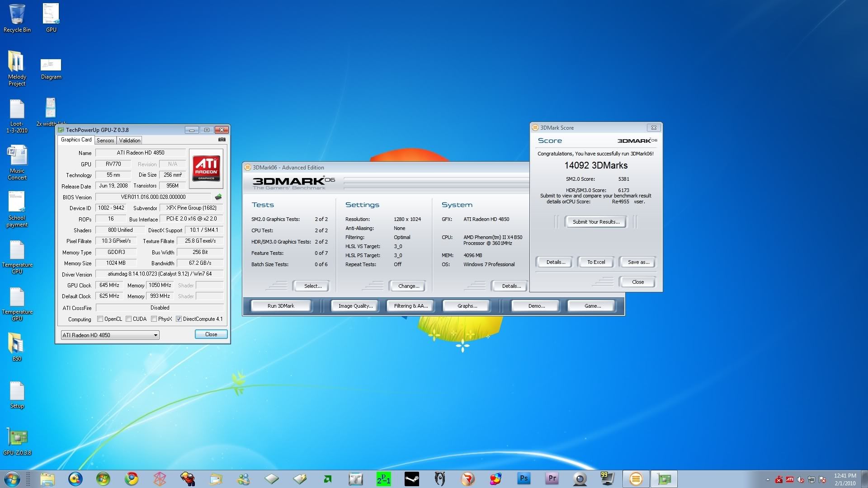This screenshot has height=488, width=868.
Task: Switch to the 3DMark06 taskbar button
Action: [x=636, y=479]
